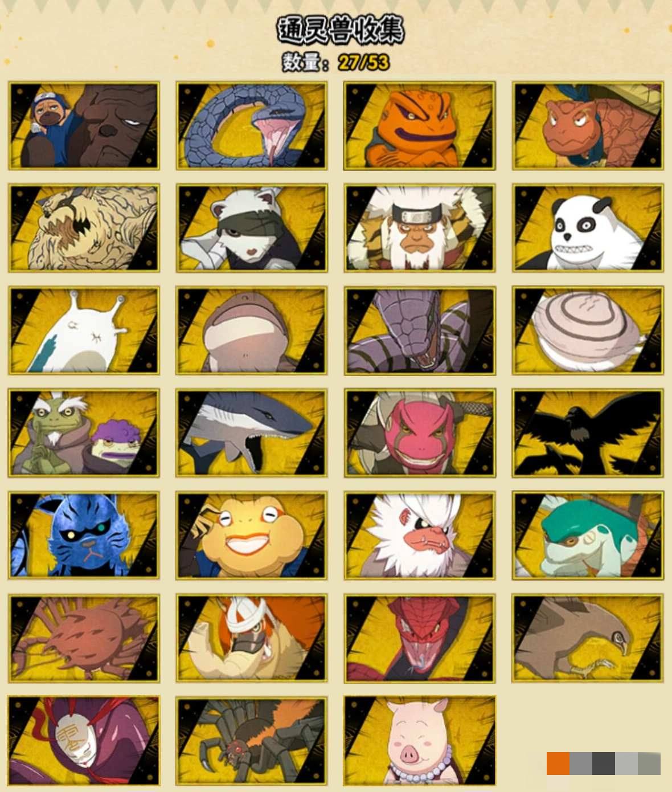Pick the pink pig with pearl necklace
672x792 pixels.
click(x=420, y=741)
